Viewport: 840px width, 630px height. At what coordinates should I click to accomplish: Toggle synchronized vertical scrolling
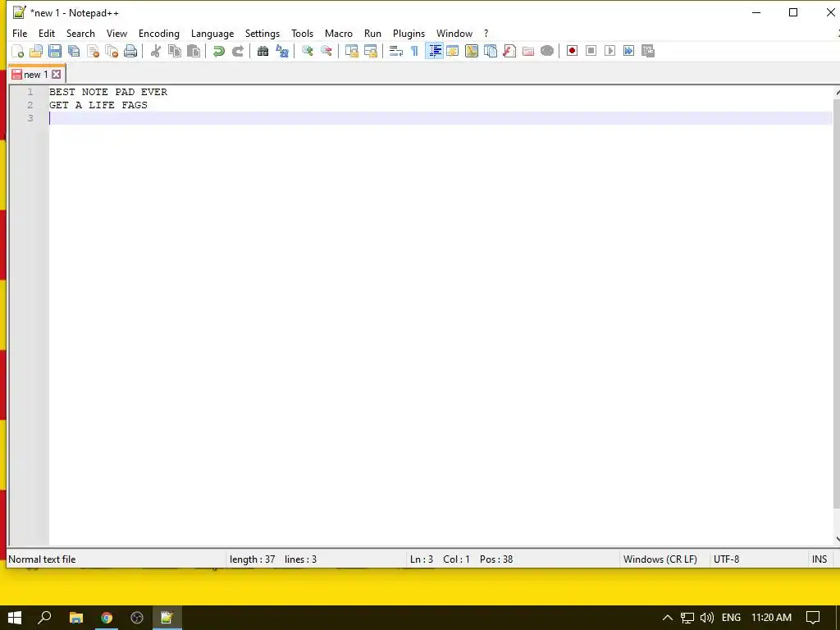(x=351, y=51)
